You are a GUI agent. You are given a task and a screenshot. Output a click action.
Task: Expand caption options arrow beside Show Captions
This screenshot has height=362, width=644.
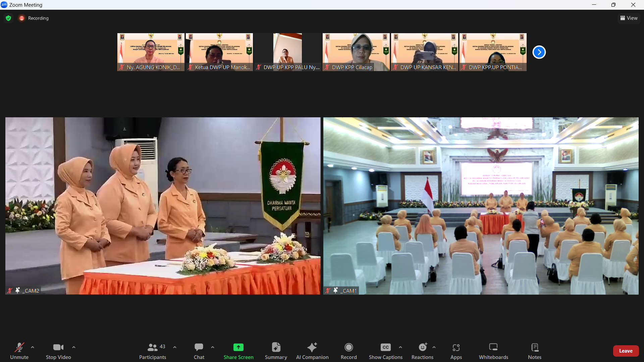(400, 347)
